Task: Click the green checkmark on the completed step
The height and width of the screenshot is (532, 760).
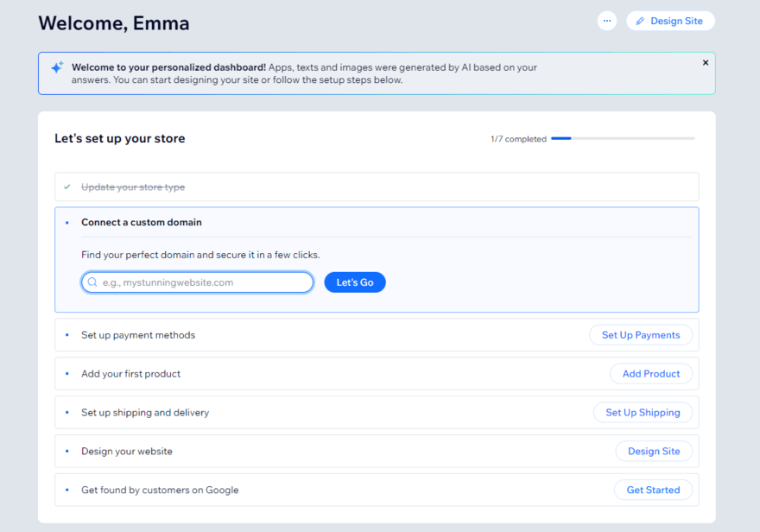Action: tap(66, 187)
